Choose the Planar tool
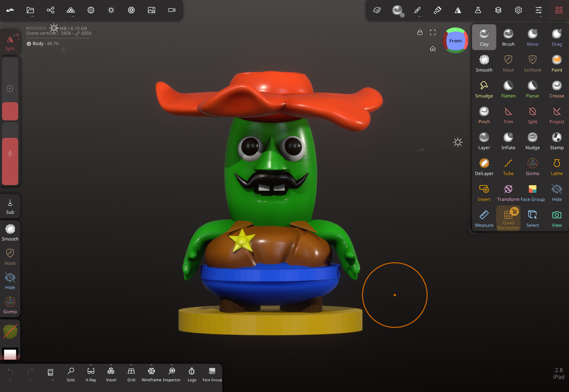The image size is (569, 392). [x=532, y=89]
